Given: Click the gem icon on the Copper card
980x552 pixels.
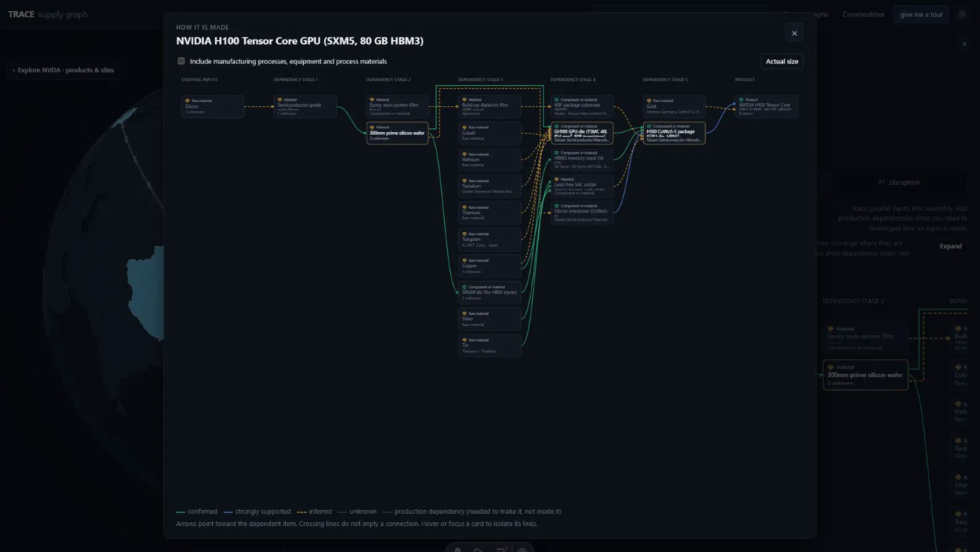Looking at the screenshot, I should point(465,260).
